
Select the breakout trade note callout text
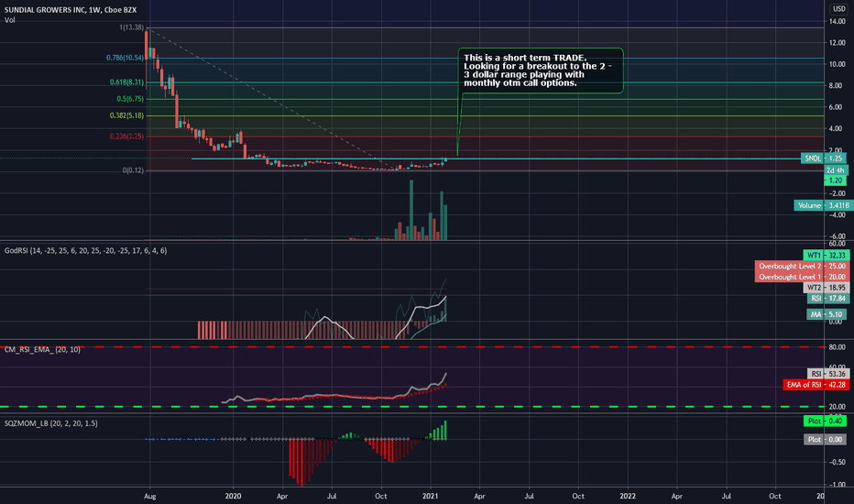(x=538, y=71)
